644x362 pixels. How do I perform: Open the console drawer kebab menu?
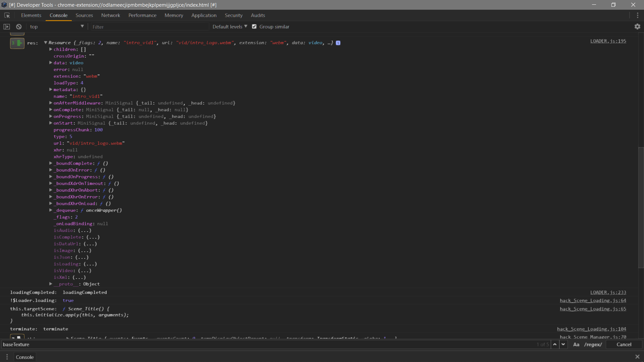(x=7, y=357)
